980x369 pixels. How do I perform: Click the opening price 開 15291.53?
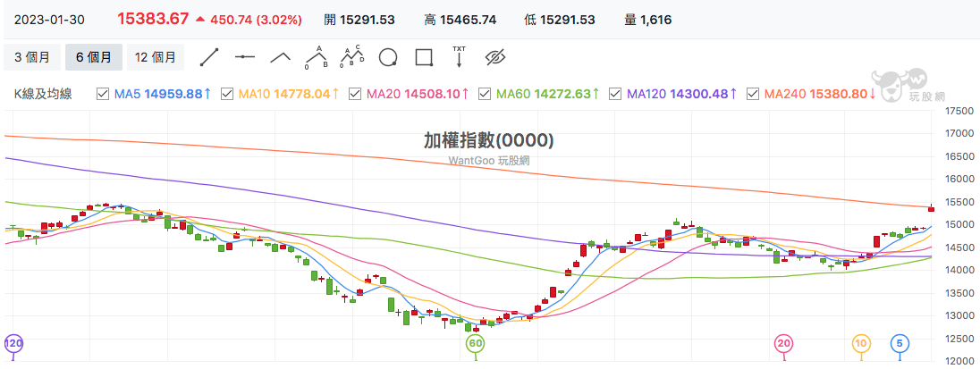tap(359, 20)
